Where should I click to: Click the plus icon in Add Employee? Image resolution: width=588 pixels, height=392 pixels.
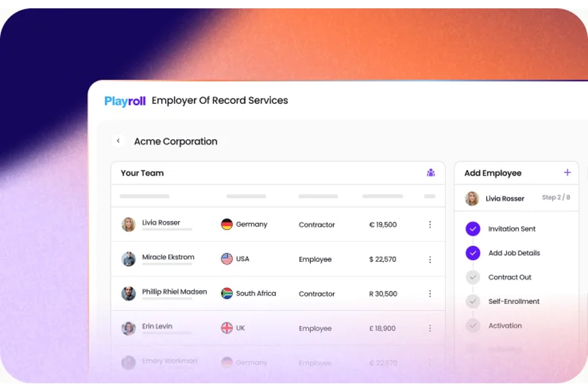click(x=567, y=172)
